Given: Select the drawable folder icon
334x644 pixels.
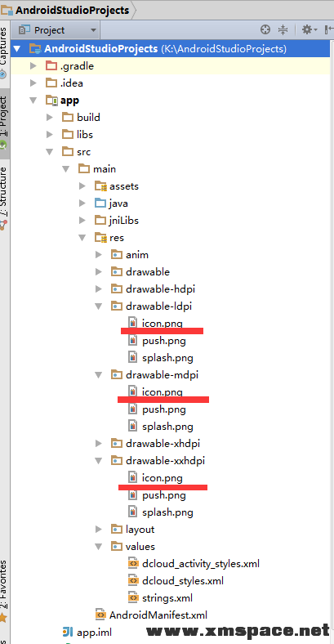Looking at the screenshot, I should click(117, 272).
